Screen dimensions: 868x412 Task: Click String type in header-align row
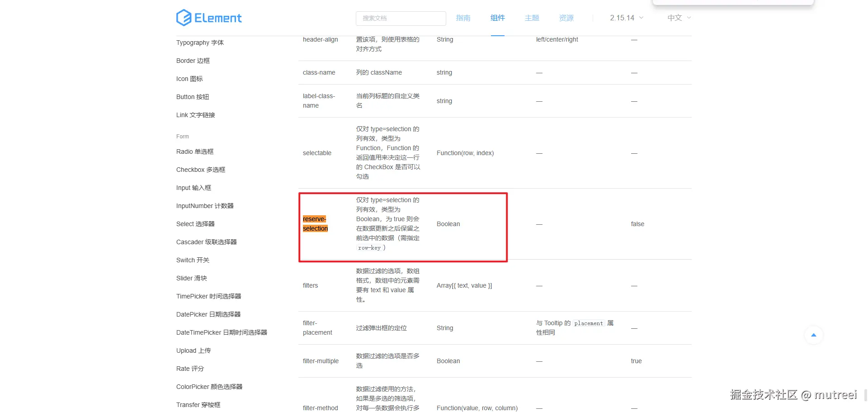click(445, 40)
